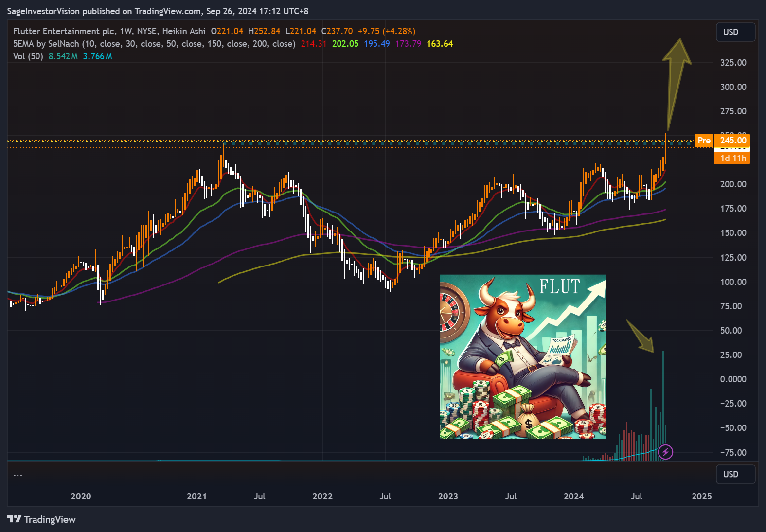Screen dimensions: 766x532
Task: Click the red EMA value 214.31
Action: tap(314, 44)
